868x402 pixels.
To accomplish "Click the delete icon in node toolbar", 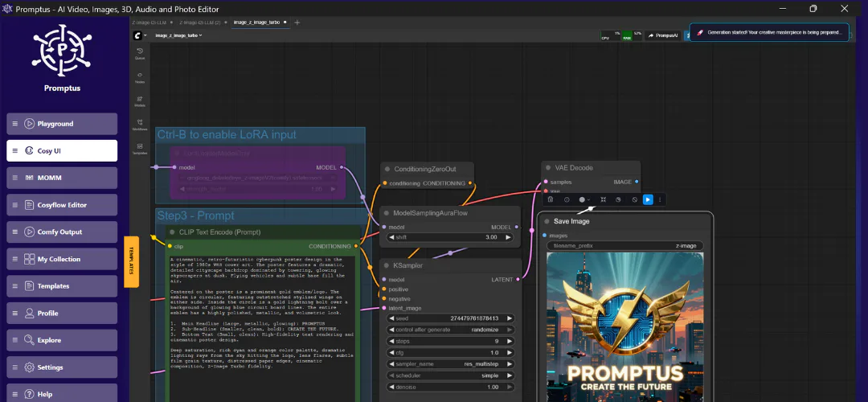I will point(551,199).
